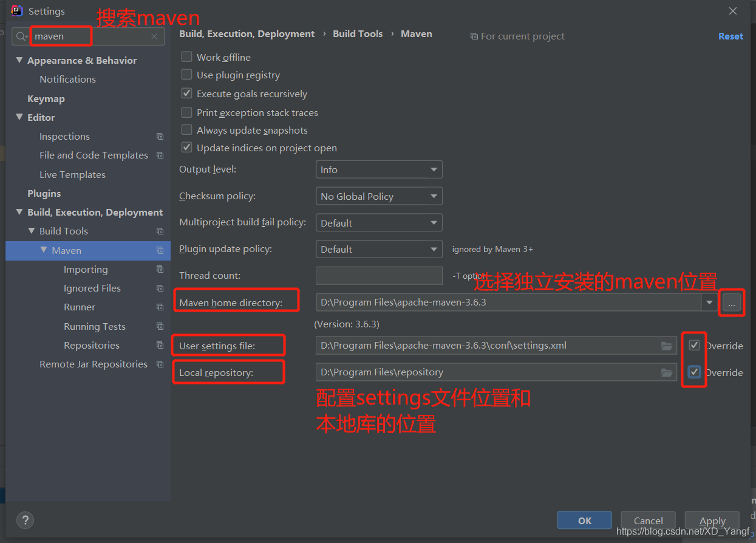Open Multiproject build fail policy dropdown

(379, 223)
